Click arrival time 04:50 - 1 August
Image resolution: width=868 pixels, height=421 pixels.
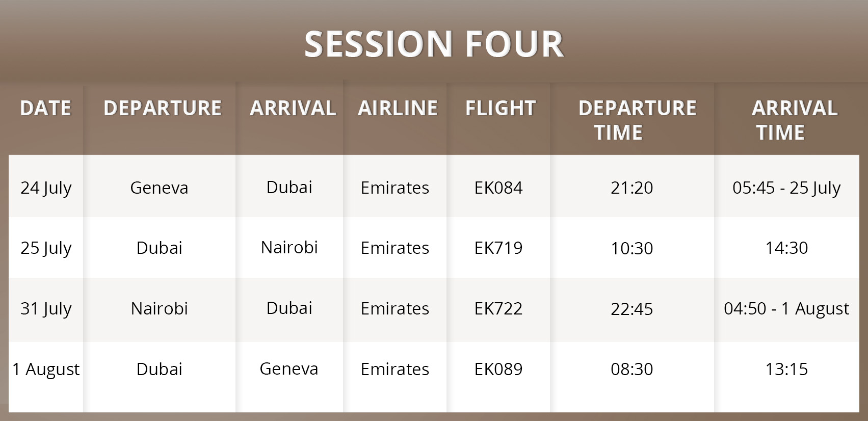click(x=786, y=308)
